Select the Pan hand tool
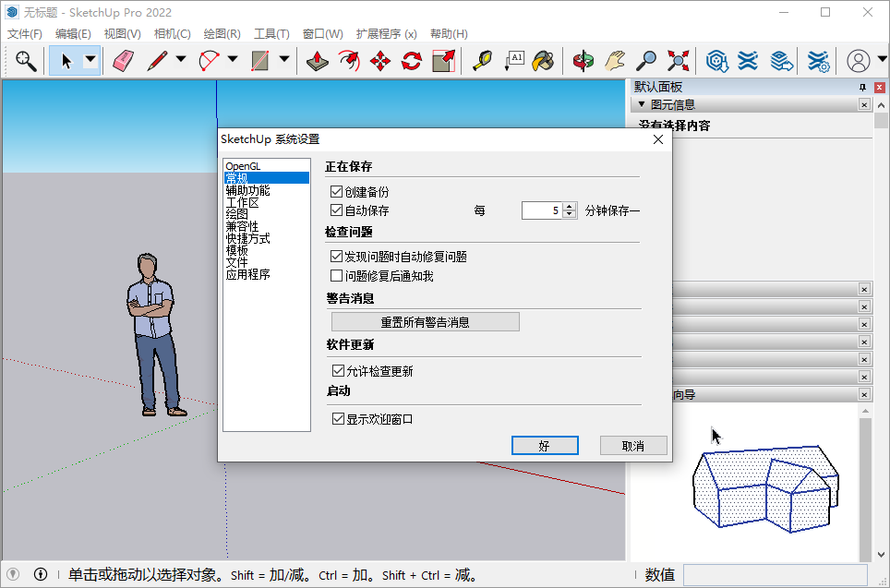 point(612,60)
